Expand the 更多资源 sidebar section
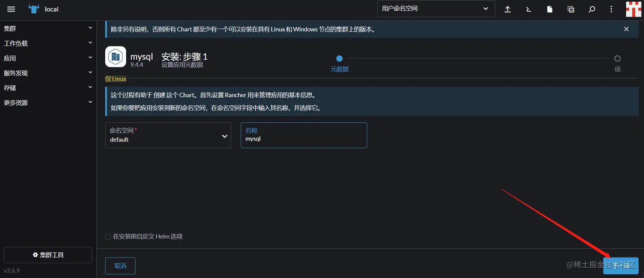The image size is (644, 278). tap(48, 103)
